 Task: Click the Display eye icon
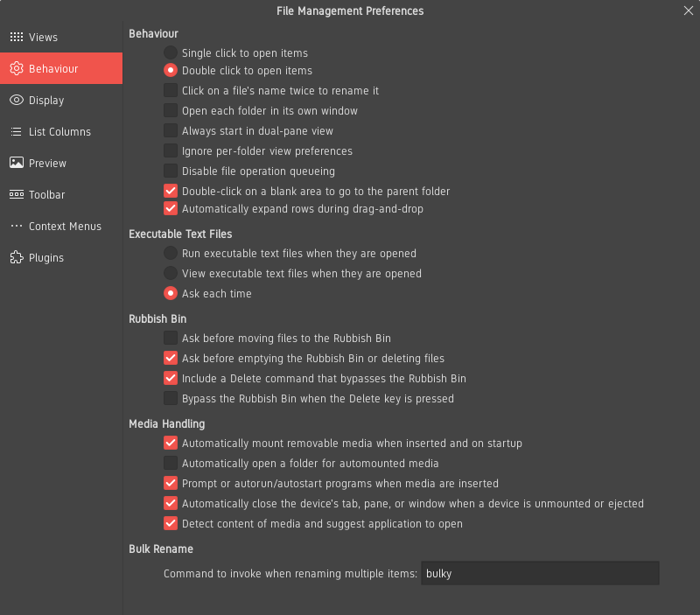(x=17, y=100)
